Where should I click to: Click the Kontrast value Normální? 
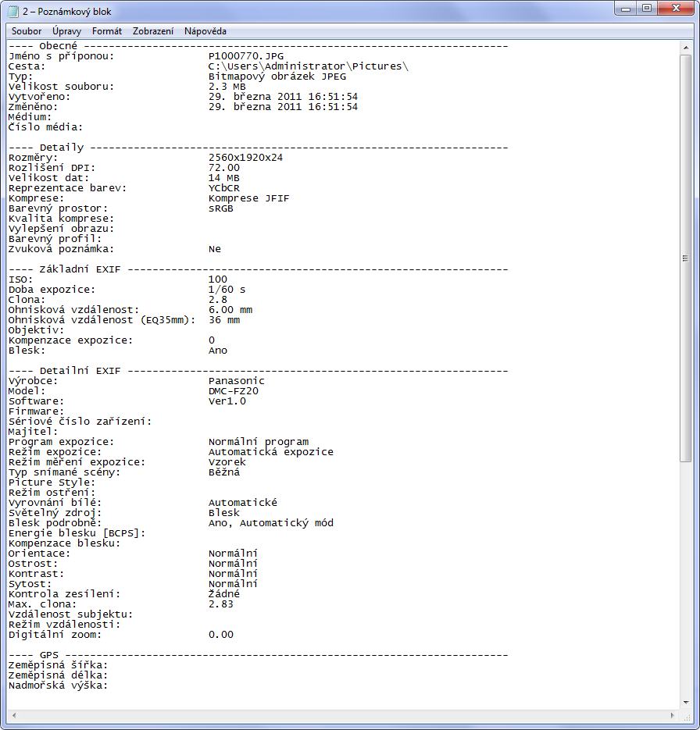click(233, 574)
